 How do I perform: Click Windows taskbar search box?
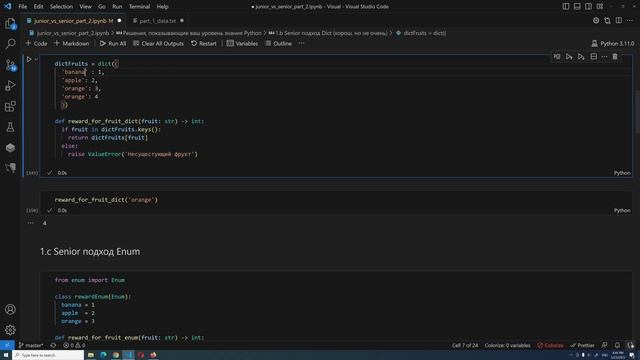click(48, 355)
